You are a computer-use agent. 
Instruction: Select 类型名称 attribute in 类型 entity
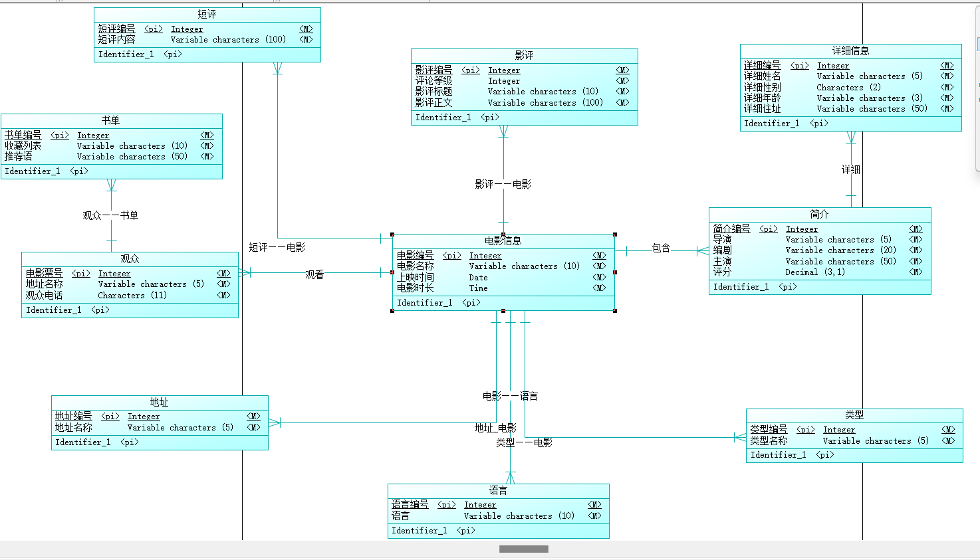(769, 440)
